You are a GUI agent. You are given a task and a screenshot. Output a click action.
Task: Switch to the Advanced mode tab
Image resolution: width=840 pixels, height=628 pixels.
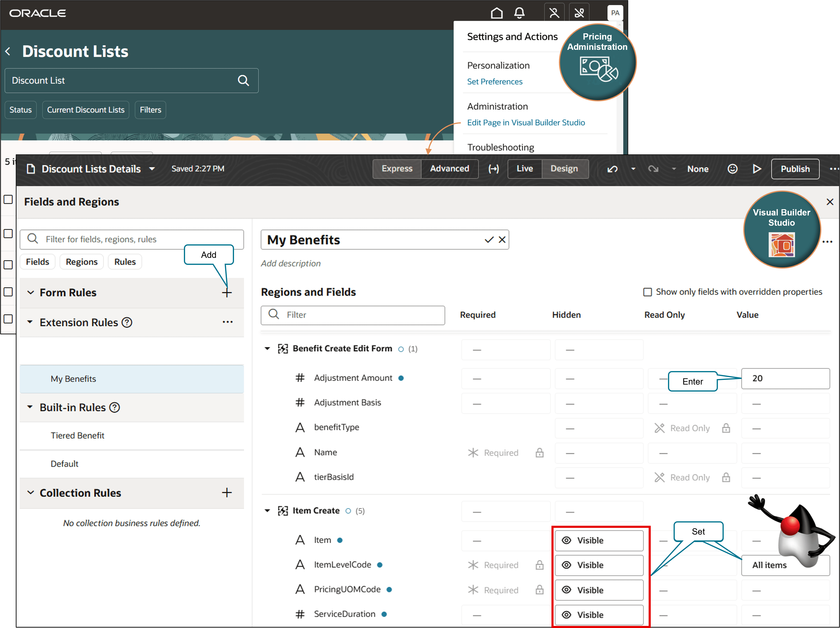pyautogui.click(x=449, y=169)
